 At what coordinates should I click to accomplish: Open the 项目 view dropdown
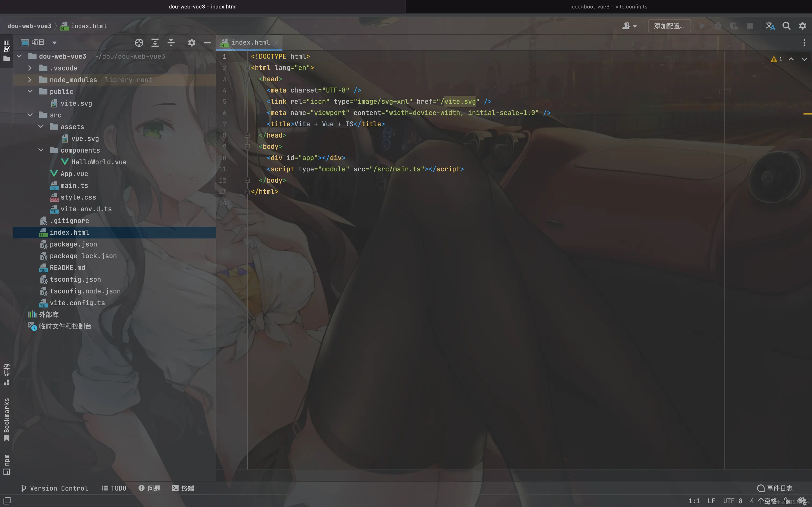54,43
